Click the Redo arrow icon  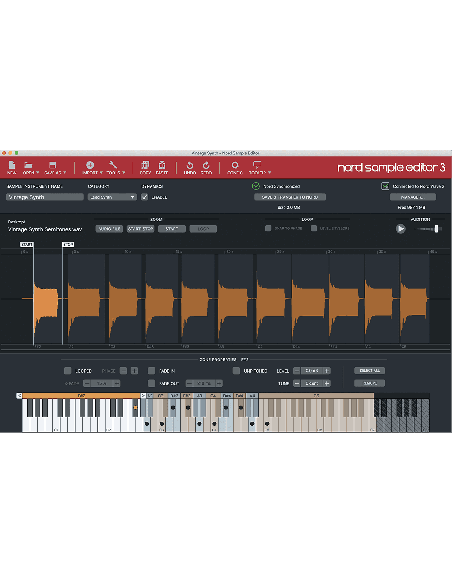point(206,165)
